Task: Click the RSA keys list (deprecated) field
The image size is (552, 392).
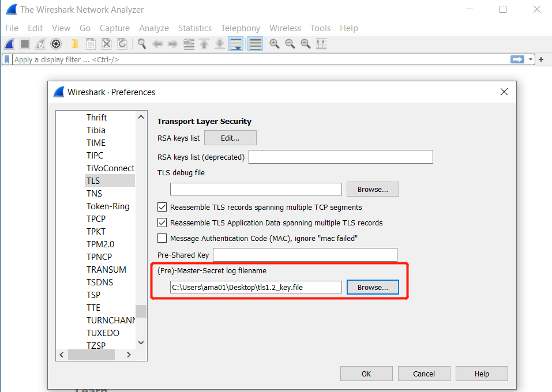Action: pos(341,157)
